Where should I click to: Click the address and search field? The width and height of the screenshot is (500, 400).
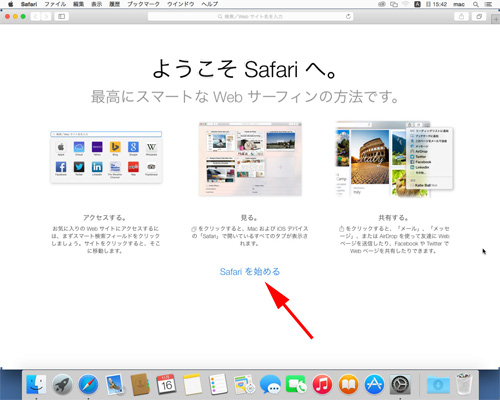point(250,16)
